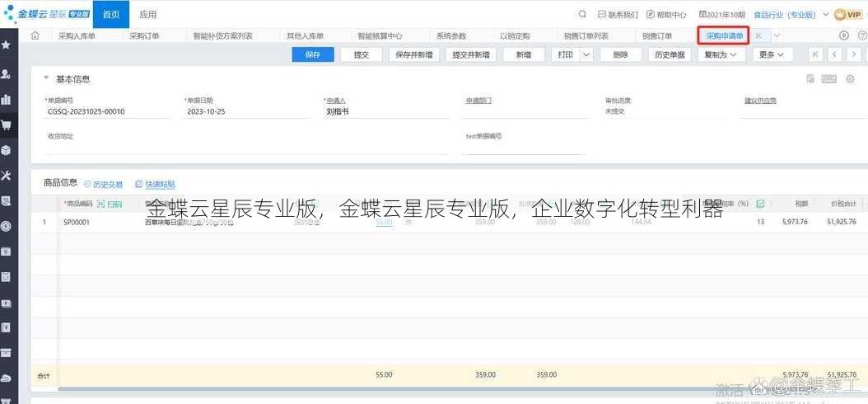The width and height of the screenshot is (868, 404).
Task: Click product code cell SP00001
Action: click(77, 223)
